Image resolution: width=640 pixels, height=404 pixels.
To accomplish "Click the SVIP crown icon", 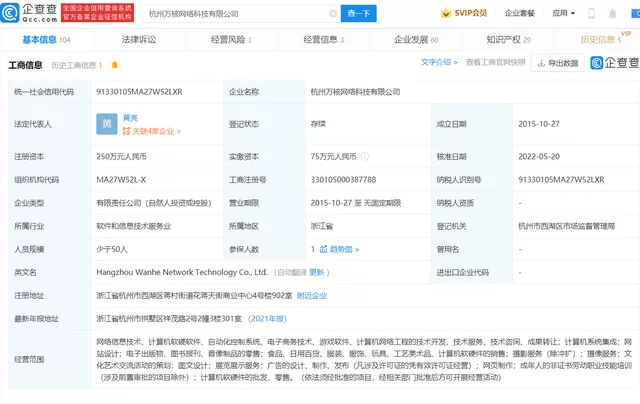I will tap(446, 13).
